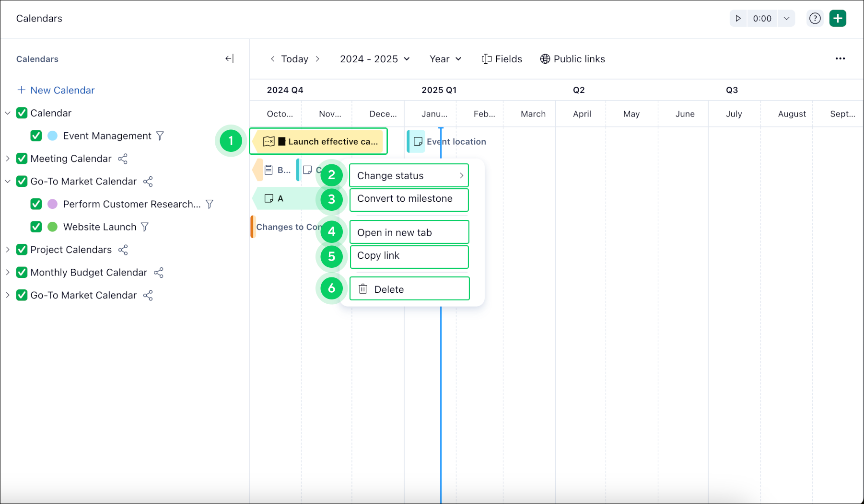
Task: Click the green plus icon to create new item
Action: pos(838,18)
